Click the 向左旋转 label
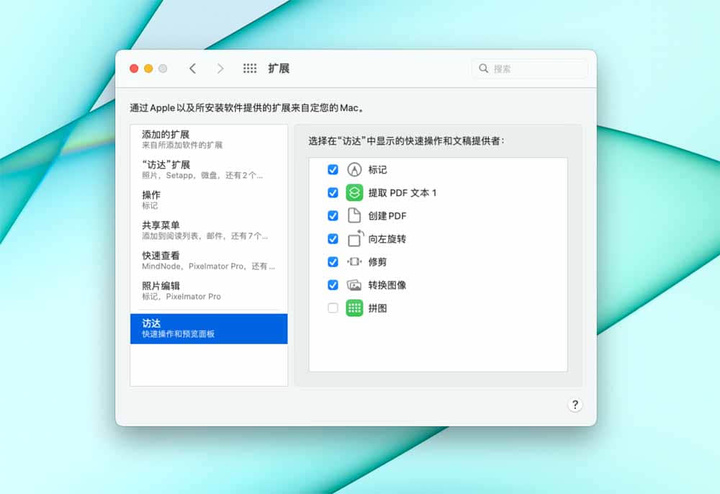720x494 pixels. point(387,239)
